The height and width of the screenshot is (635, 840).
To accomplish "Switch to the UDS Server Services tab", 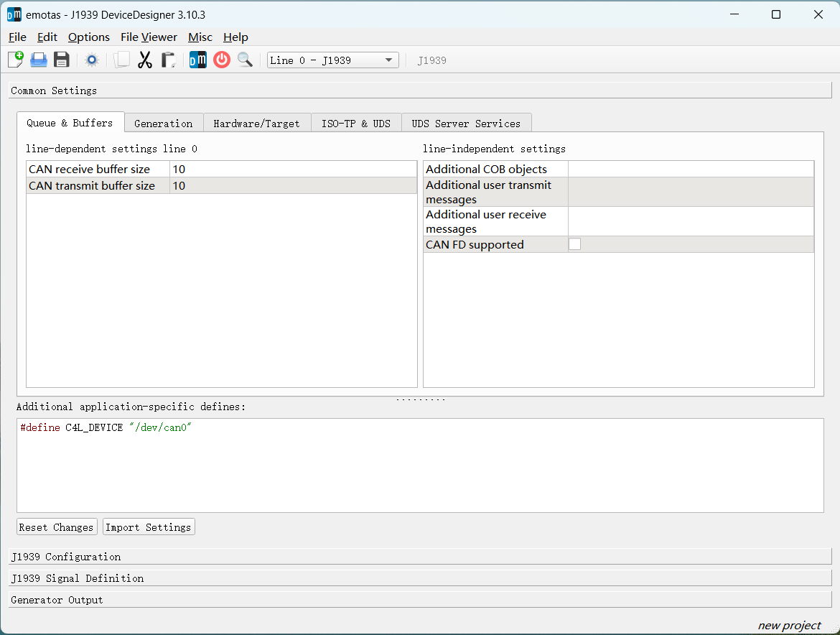I will coord(466,124).
